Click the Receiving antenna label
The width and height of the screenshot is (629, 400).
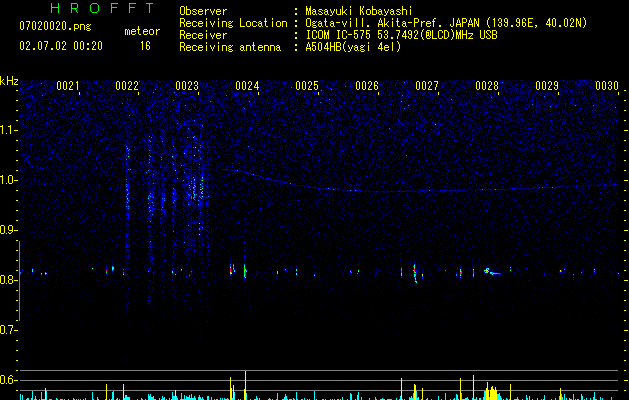[x=230, y=47]
